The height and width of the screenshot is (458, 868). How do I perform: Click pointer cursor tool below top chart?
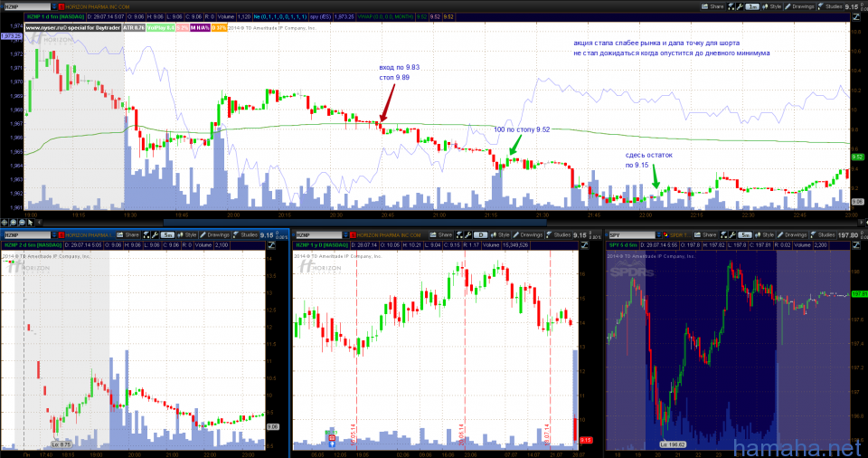coord(31,223)
